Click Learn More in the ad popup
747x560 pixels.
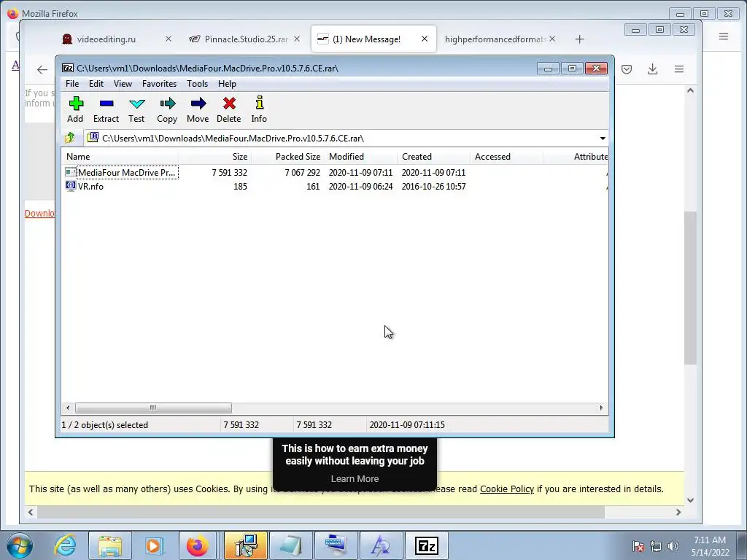click(355, 478)
